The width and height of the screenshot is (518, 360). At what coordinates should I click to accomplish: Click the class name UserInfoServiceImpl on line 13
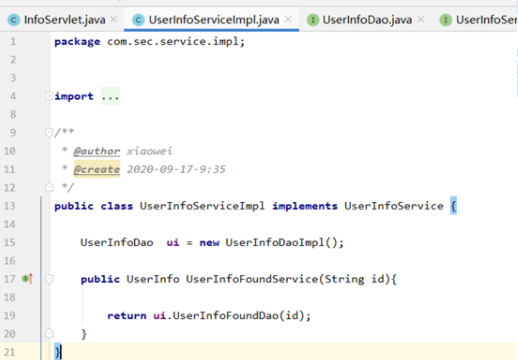202,206
